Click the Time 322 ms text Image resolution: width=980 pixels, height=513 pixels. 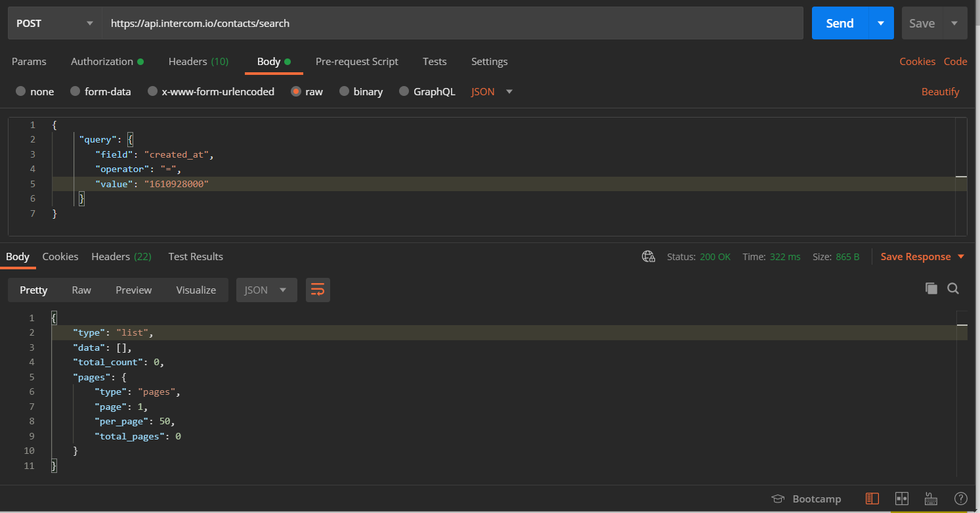[771, 257]
